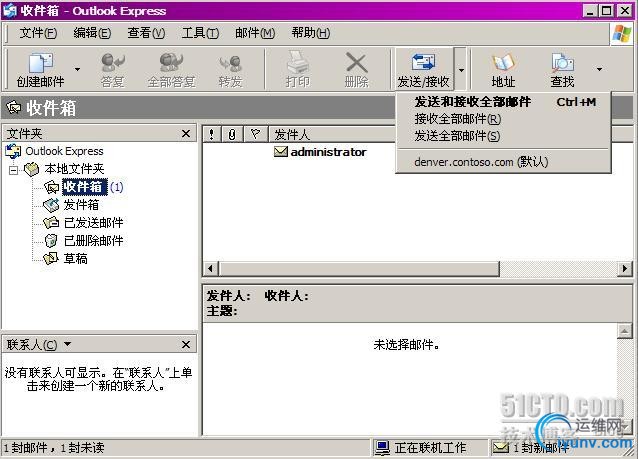
Task: Sort by 发件人 column header
Action: (x=332, y=134)
